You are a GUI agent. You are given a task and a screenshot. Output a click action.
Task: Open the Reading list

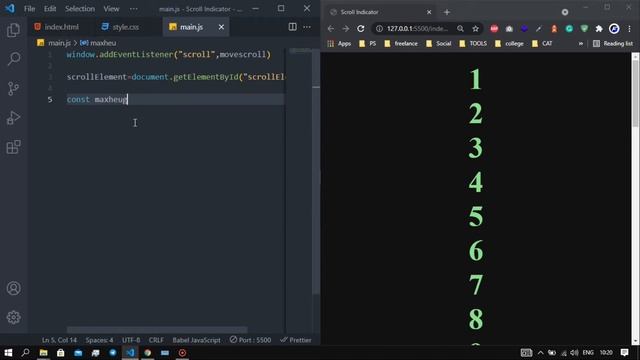[613, 44]
